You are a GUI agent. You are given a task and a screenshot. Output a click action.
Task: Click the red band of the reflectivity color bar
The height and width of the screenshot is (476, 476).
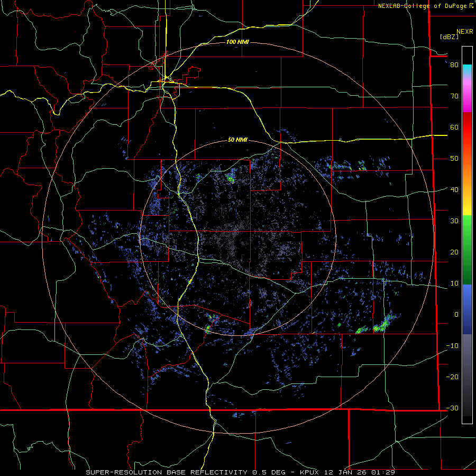467,127
